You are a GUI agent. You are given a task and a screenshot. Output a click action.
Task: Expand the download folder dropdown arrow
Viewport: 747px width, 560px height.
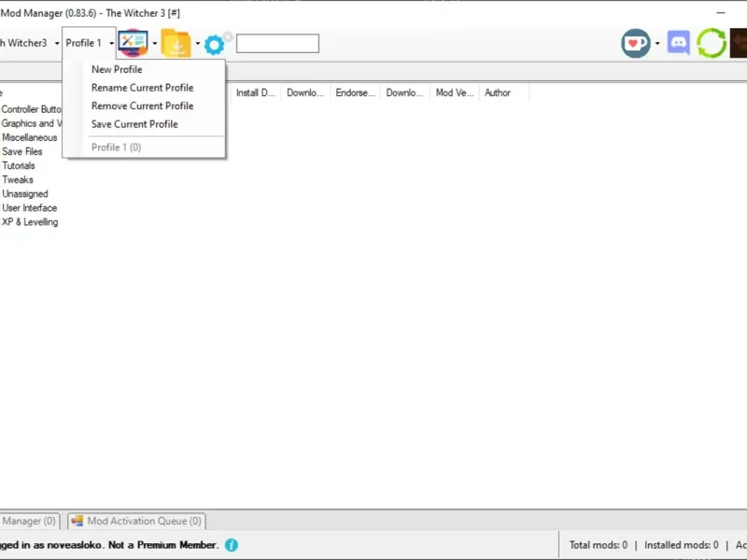tap(198, 43)
